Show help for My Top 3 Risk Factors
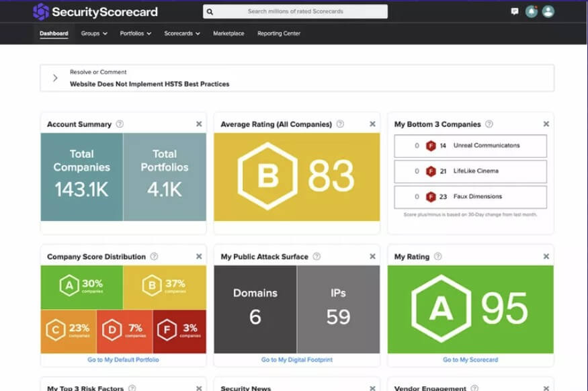This screenshot has width=588, height=391. [132, 388]
